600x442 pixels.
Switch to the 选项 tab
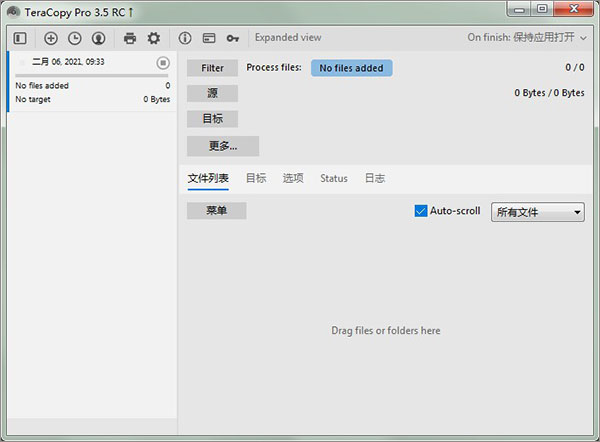point(293,178)
